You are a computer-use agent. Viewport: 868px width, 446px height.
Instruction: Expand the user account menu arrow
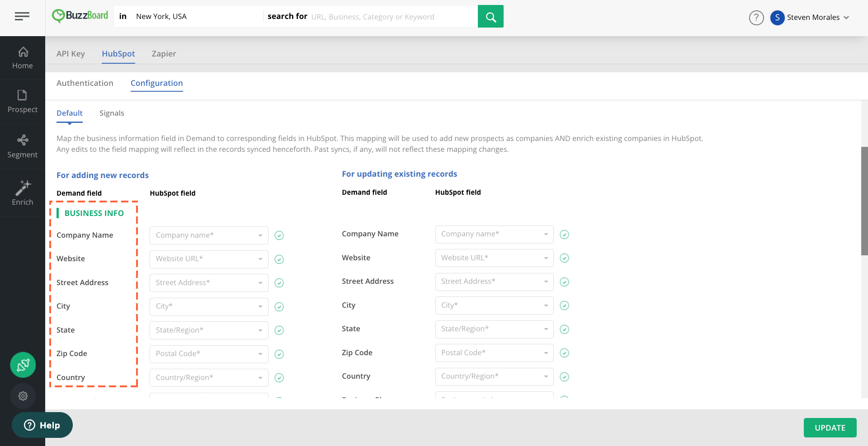pyautogui.click(x=846, y=18)
